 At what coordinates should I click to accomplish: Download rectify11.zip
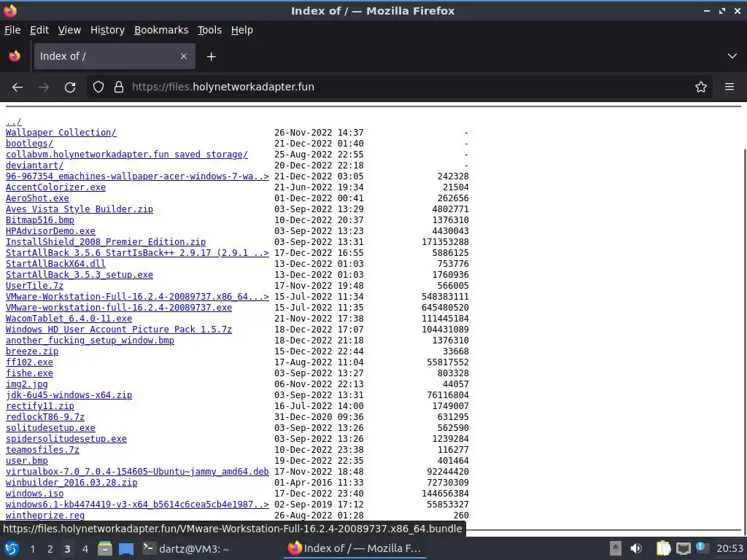pos(40,407)
